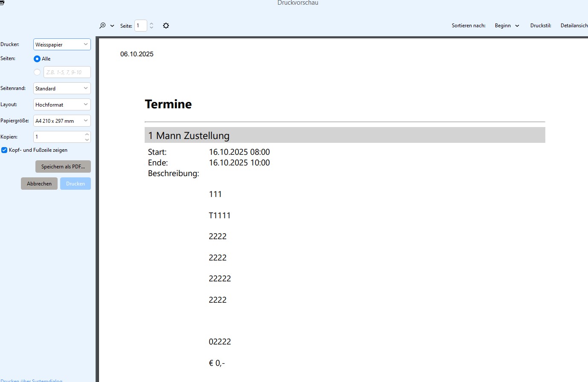
Task: Open Sortieren nach Beginn menu
Action: tap(507, 26)
